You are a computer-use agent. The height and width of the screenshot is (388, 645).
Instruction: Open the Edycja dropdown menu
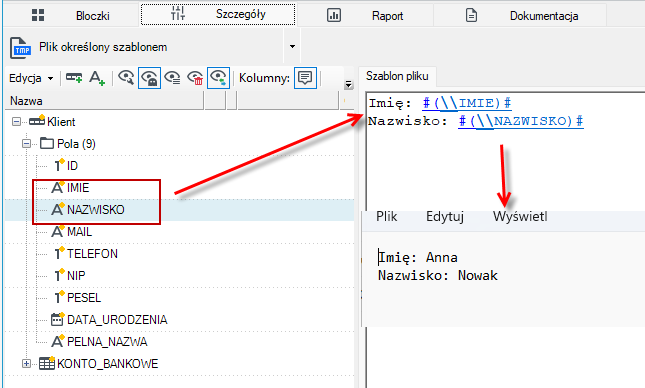coord(31,78)
